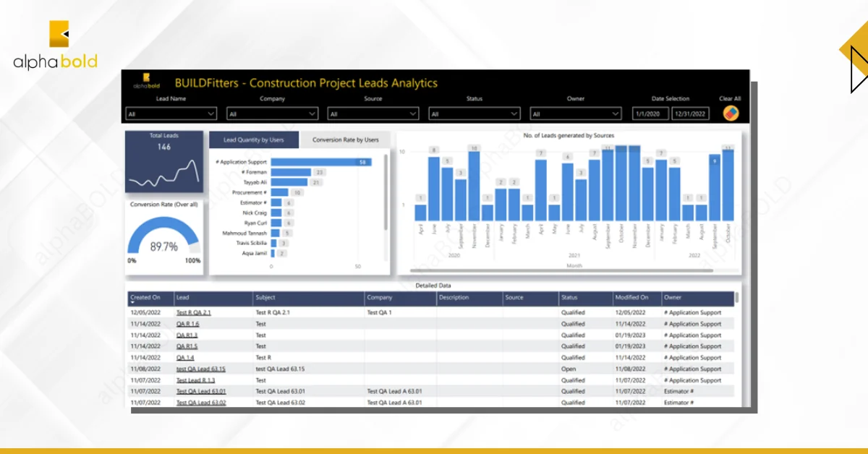Click the No. of Leads generated by Sources title
The height and width of the screenshot is (454, 868).
570,134
